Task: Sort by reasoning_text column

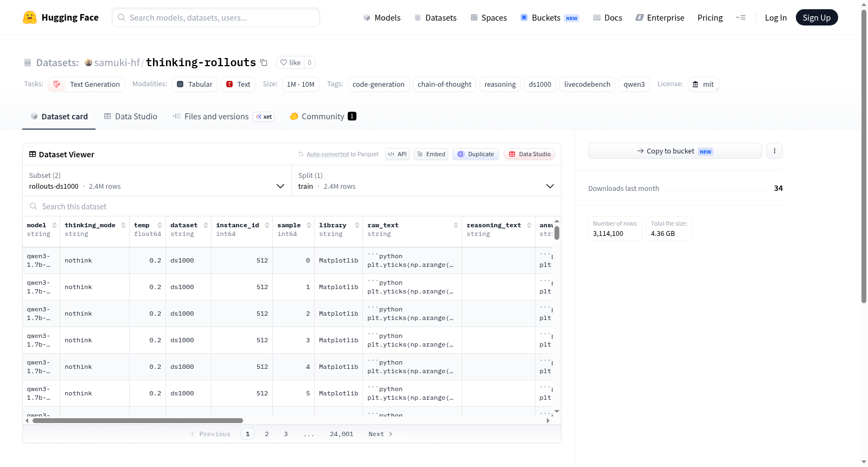Action: (529, 225)
